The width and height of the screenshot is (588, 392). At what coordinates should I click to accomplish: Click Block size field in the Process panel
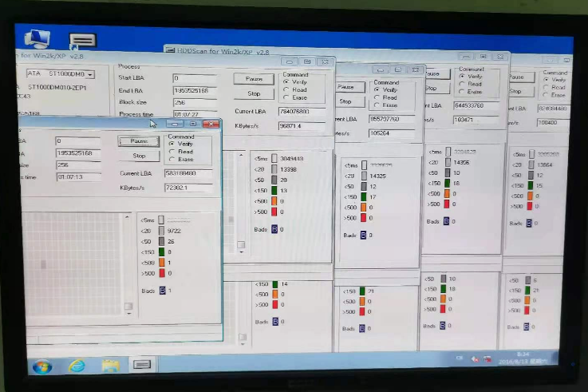click(x=195, y=102)
